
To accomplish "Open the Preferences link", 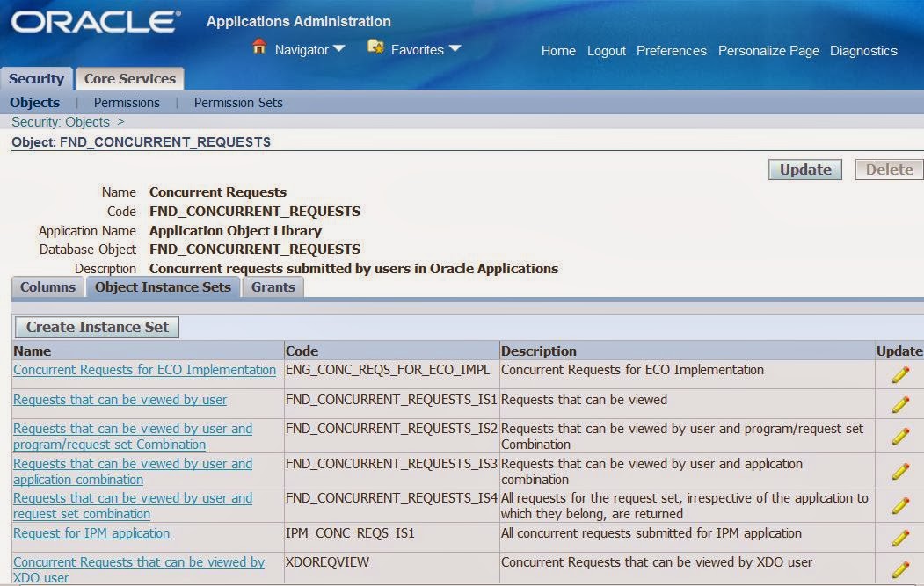I will [x=671, y=51].
